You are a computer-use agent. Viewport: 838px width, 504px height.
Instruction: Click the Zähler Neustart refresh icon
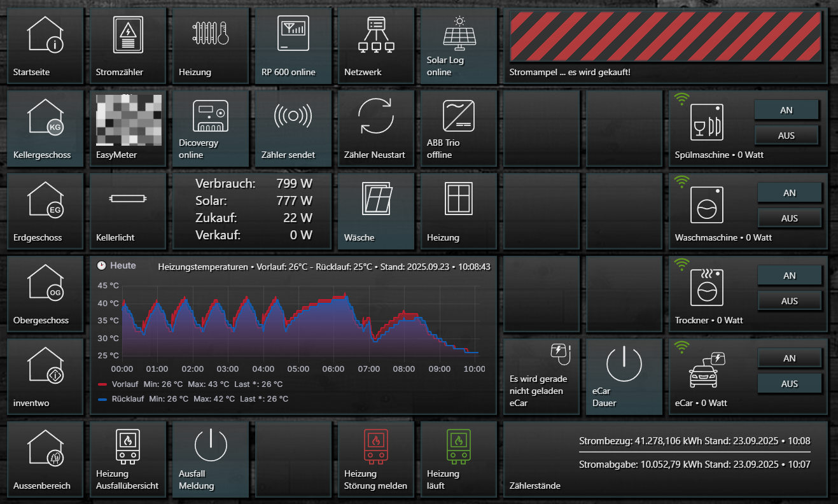pyautogui.click(x=375, y=116)
